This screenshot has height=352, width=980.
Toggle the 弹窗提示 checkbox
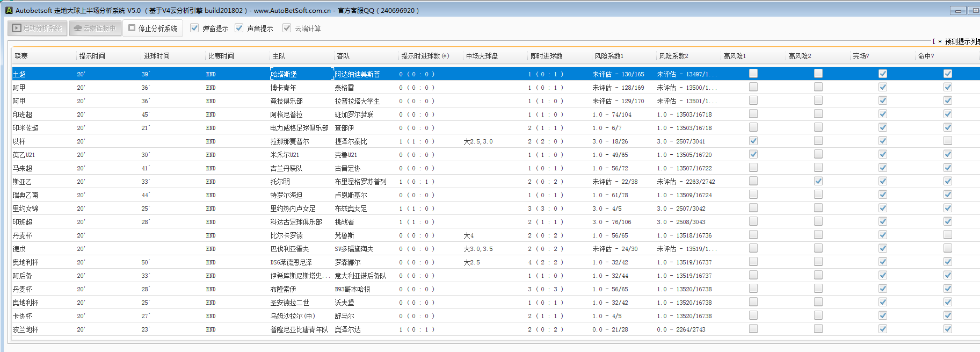point(195,28)
